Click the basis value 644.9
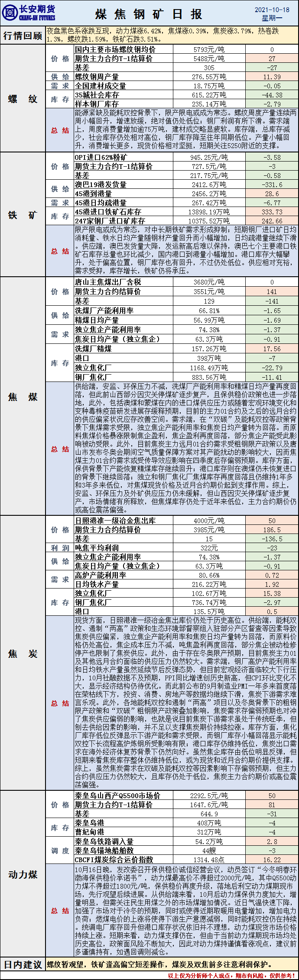The image size is (299, 980). point(209,814)
